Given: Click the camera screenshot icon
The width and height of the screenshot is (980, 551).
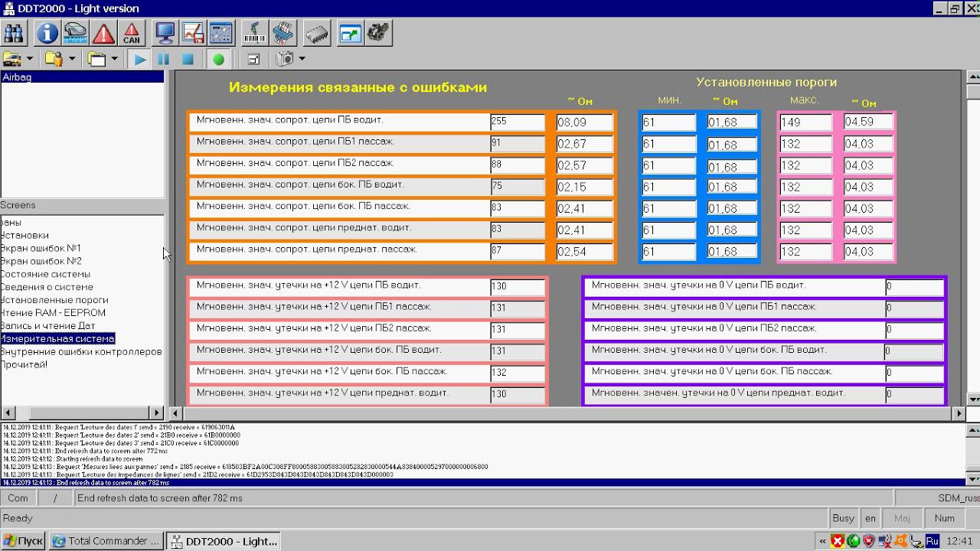Looking at the screenshot, I should tap(285, 59).
